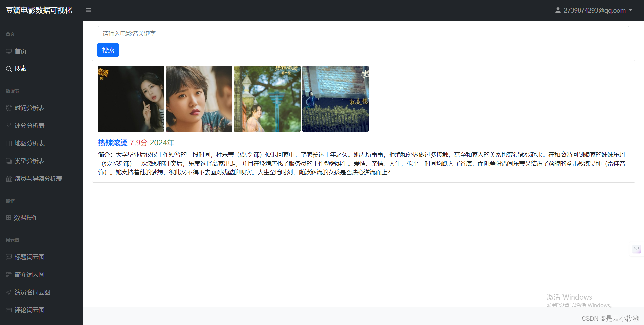The image size is (644, 325).
Task: Open 演员名词云图 page
Action: [33, 292]
